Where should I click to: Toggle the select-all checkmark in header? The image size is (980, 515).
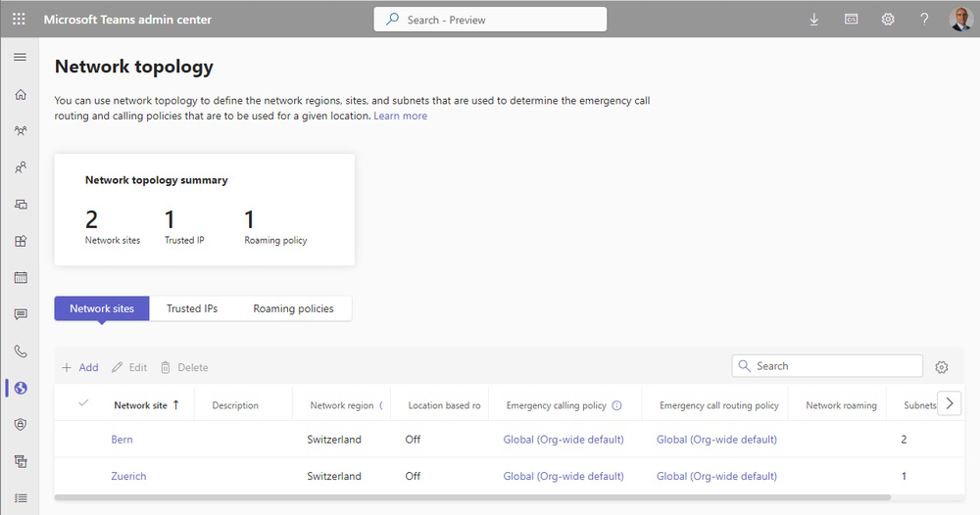coord(83,403)
